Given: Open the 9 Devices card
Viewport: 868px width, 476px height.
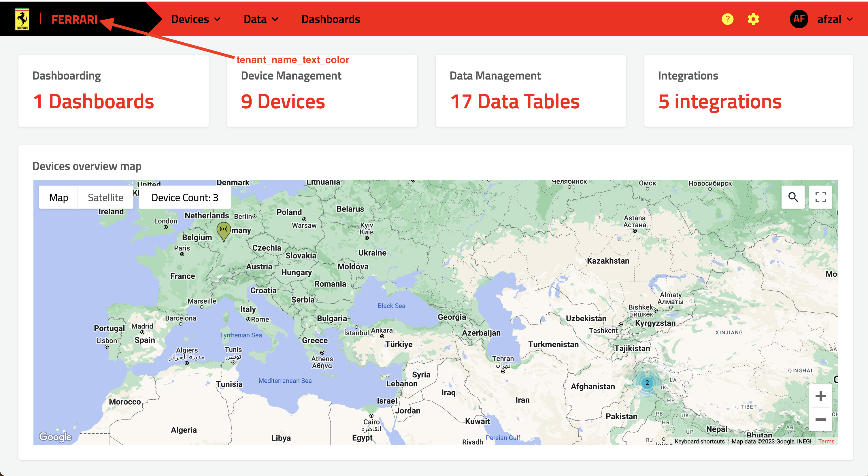Looking at the screenshot, I should 322,91.
